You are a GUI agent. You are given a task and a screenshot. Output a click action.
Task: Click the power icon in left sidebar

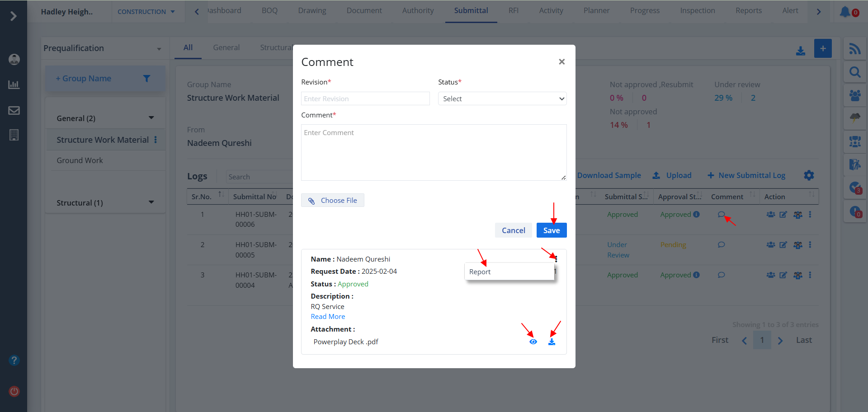tap(14, 391)
